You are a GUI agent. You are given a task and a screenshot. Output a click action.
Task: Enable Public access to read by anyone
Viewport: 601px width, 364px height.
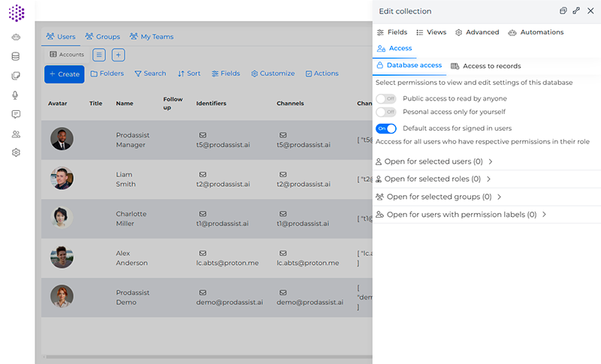coord(385,98)
